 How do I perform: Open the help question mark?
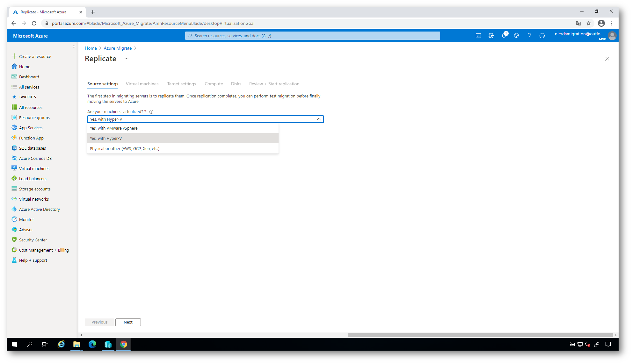point(529,36)
